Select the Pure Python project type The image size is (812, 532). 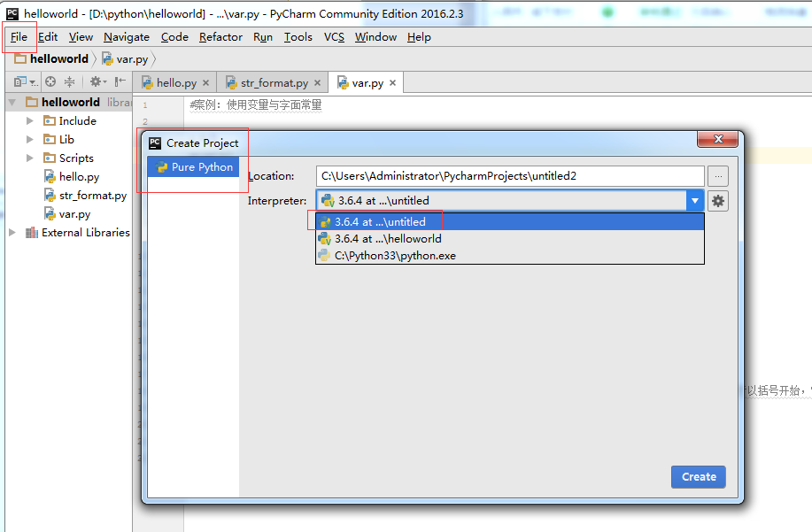coord(193,167)
